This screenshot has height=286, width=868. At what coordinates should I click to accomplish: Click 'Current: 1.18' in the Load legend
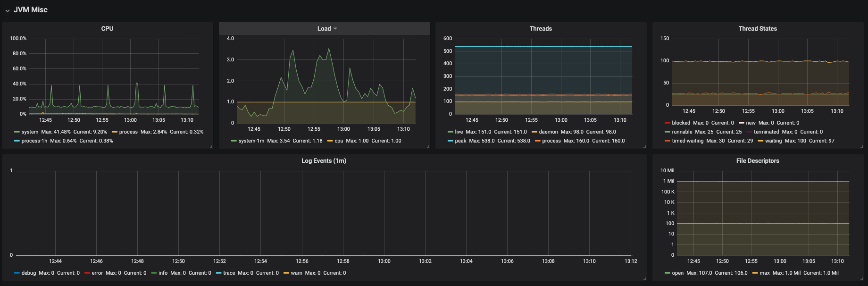pos(308,141)
